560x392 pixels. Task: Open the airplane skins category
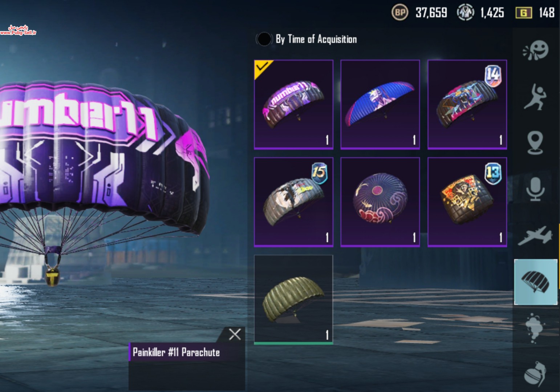click(x=535, y=235)
